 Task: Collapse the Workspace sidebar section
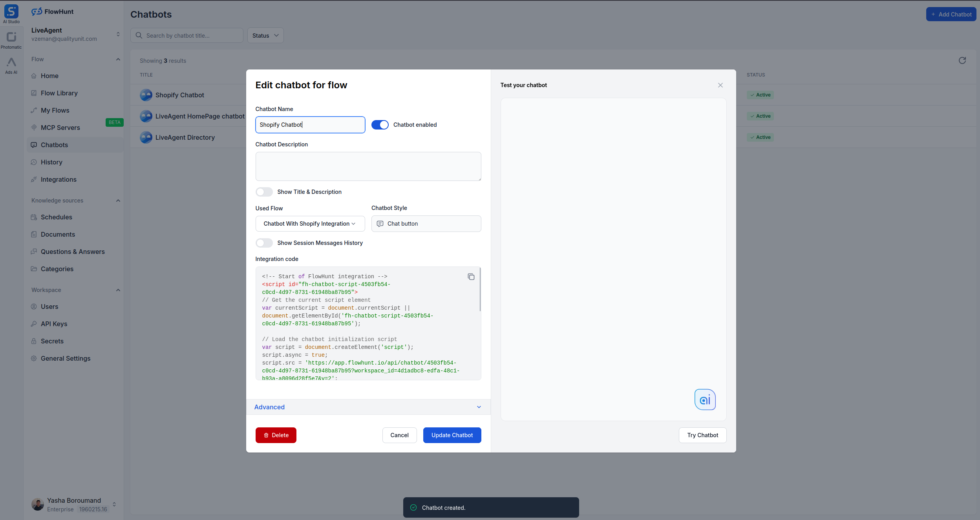click(x=118, y=290)
